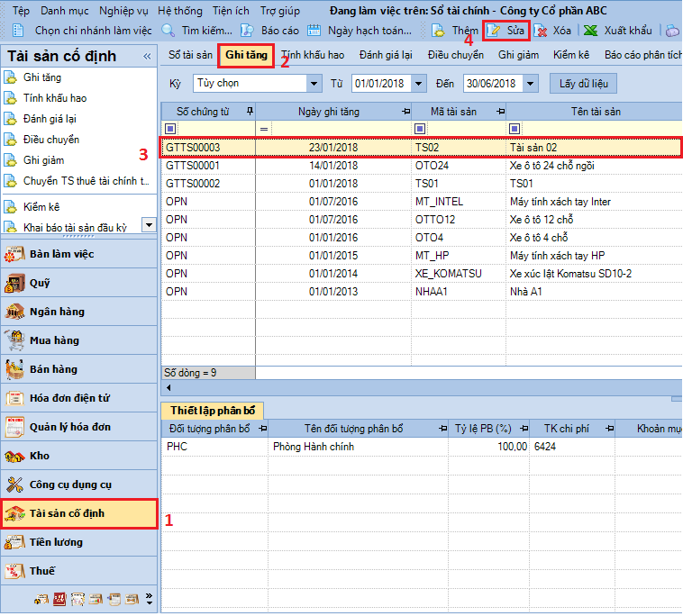Open the Hệ thống menu
The width and height of the screenshot is (683, 616).
(180, 11)
